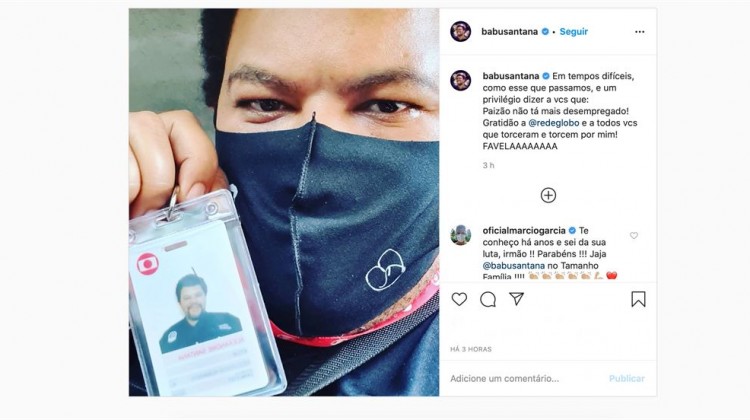Open the profile avatar beside the caption
The image size is (750, 420).
(x=461, y=80)
